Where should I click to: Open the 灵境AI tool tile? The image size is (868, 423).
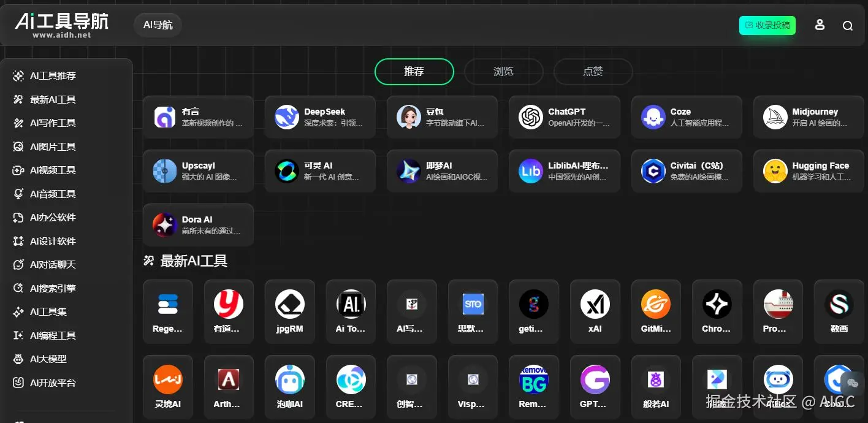(x=168, y=387)
